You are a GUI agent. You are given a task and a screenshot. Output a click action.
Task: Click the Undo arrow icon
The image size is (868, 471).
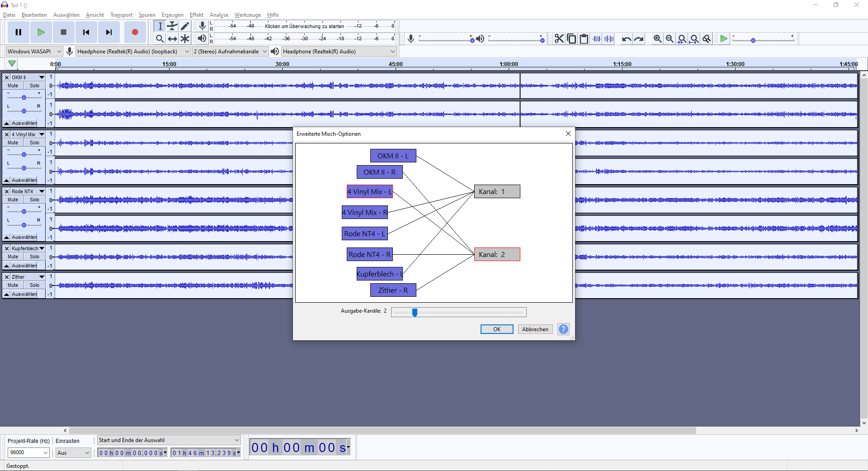pyautogui.click(x=626, y=39)
